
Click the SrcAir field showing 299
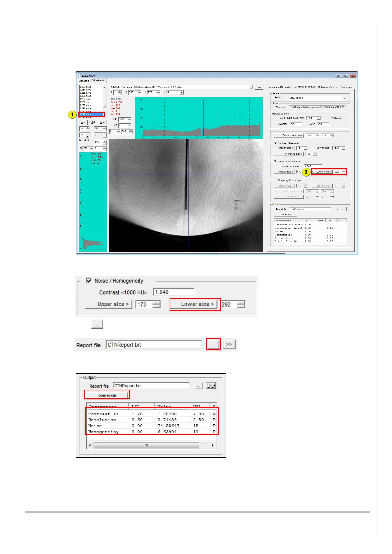pos(323,124)
